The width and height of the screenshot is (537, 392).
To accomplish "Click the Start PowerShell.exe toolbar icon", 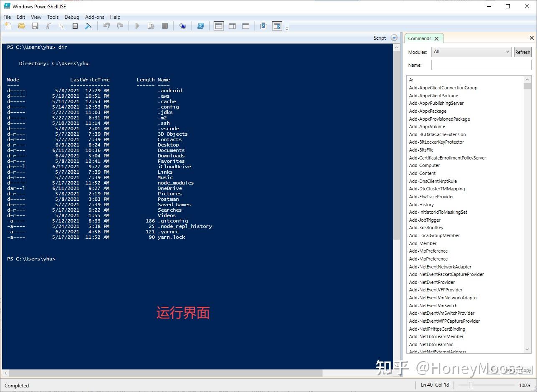I will tap(201, 26).
